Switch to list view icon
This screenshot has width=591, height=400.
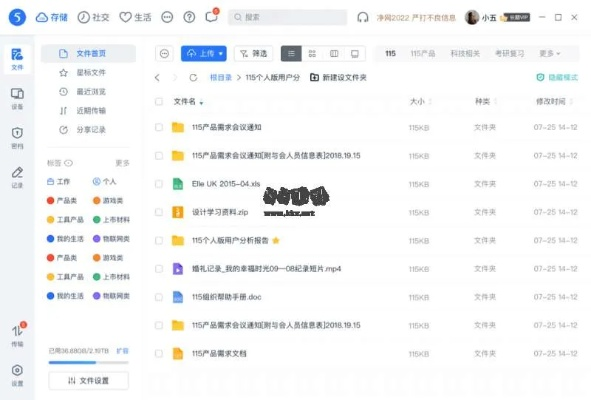291,54
